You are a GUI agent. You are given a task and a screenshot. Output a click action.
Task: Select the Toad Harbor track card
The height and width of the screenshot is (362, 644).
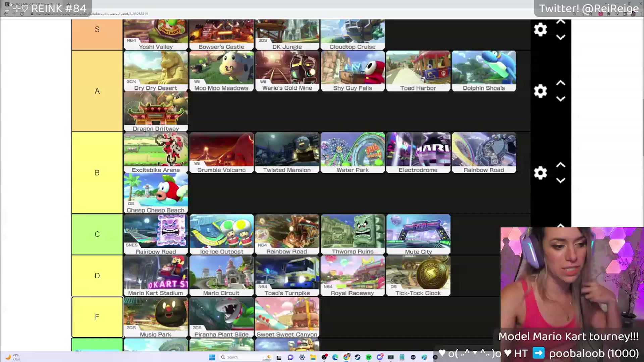[418, 71]
